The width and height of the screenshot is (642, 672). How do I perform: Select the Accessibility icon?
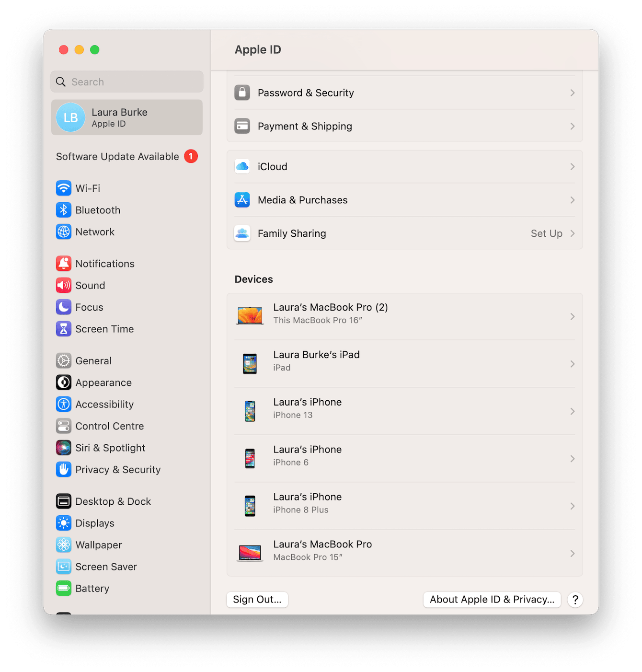point(64,404)
